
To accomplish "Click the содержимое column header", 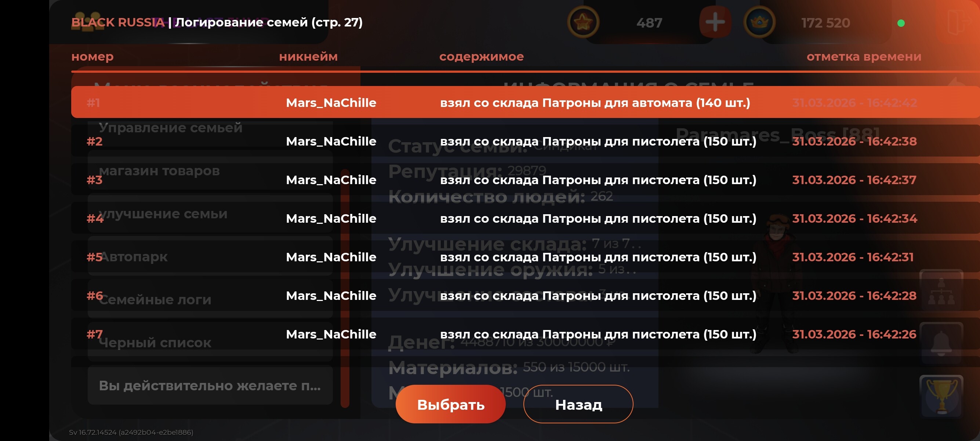I will (481, 56).
